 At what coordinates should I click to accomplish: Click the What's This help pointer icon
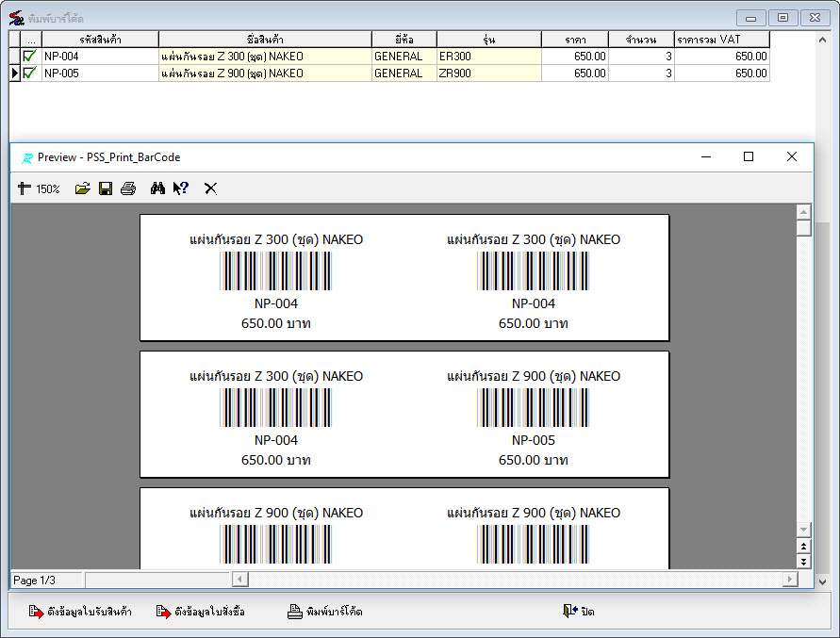pos(180,188)
